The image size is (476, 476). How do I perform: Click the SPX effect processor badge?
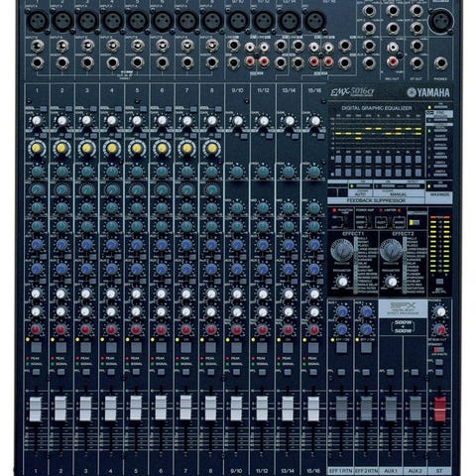coord(403,308)
